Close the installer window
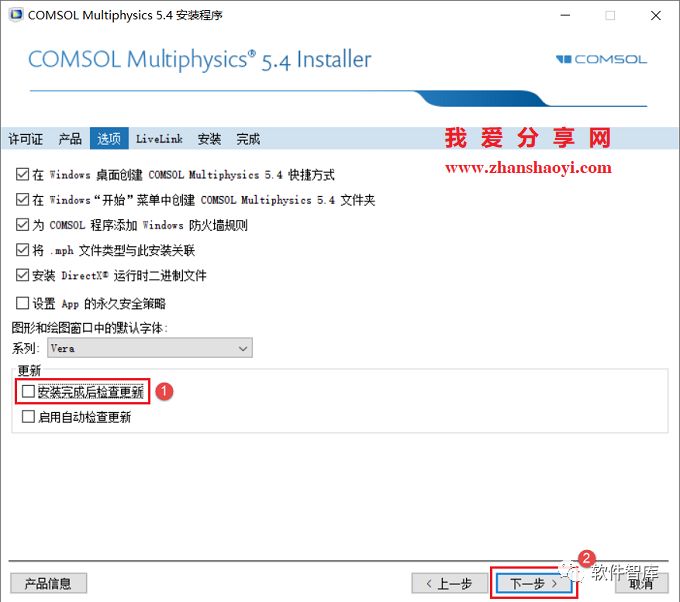680x602 pixels. click(x=656, y=15)
